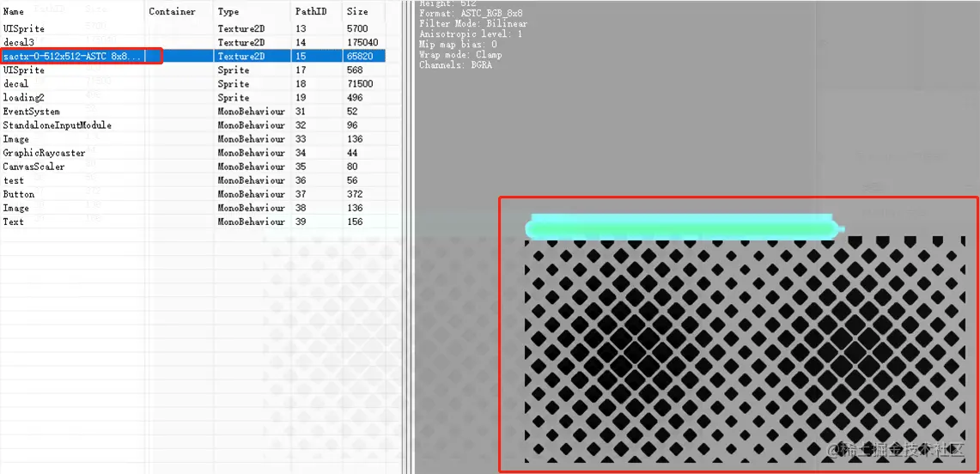The width and height of the screenshot is (980, 474).
Task: Click the Format: ASTC_RGB_8x8 info line
Action: point(471,13)
